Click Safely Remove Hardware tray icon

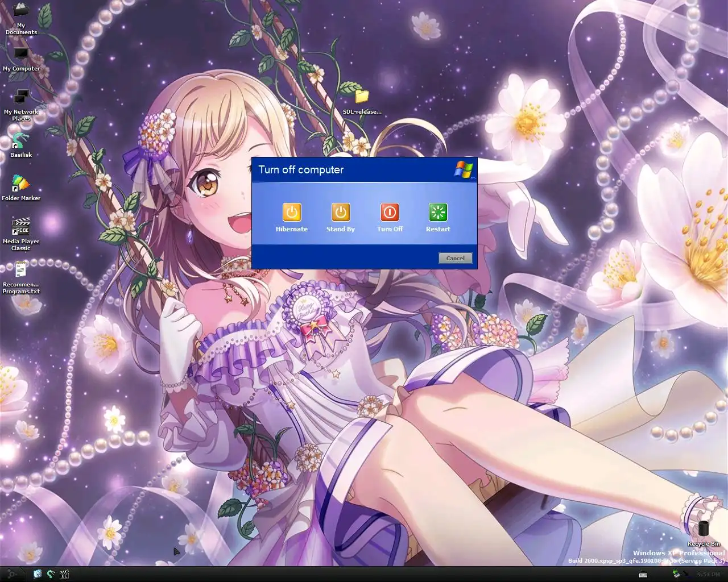[676, 574]
